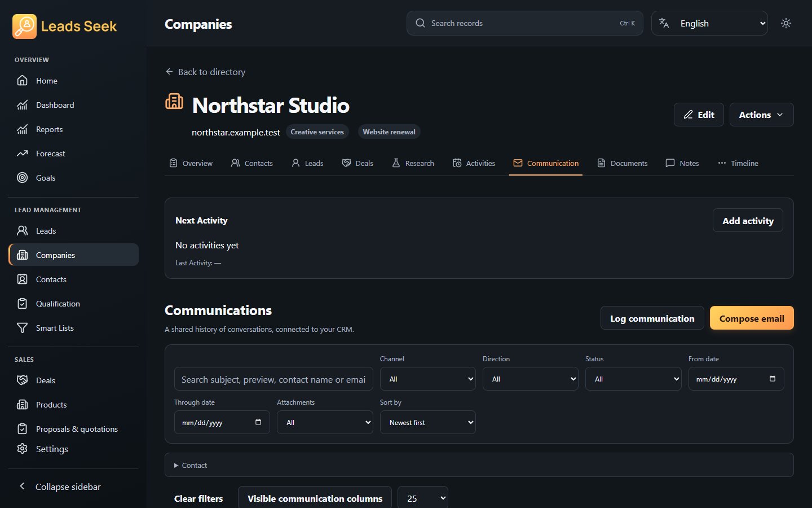Click the Leads Seek logo icon
Image resolution: width=812 pixels, height=508 pixels.
pyautogui.click(x=24, y=26)
